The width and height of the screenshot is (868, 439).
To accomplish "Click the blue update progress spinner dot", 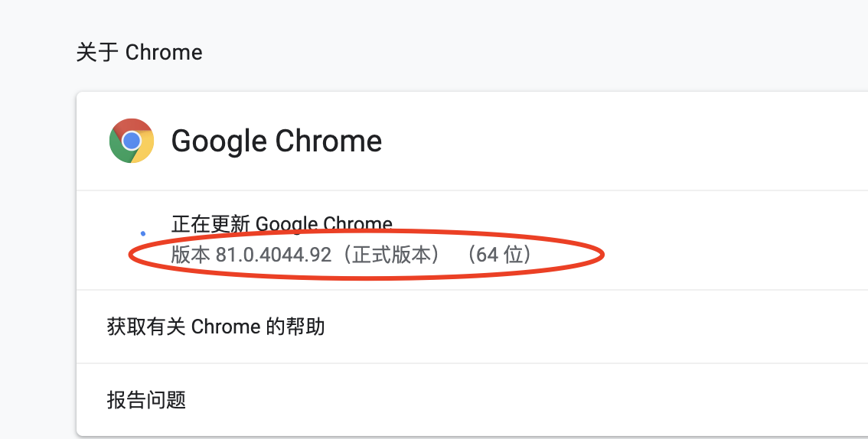I will tap(143, 234).
